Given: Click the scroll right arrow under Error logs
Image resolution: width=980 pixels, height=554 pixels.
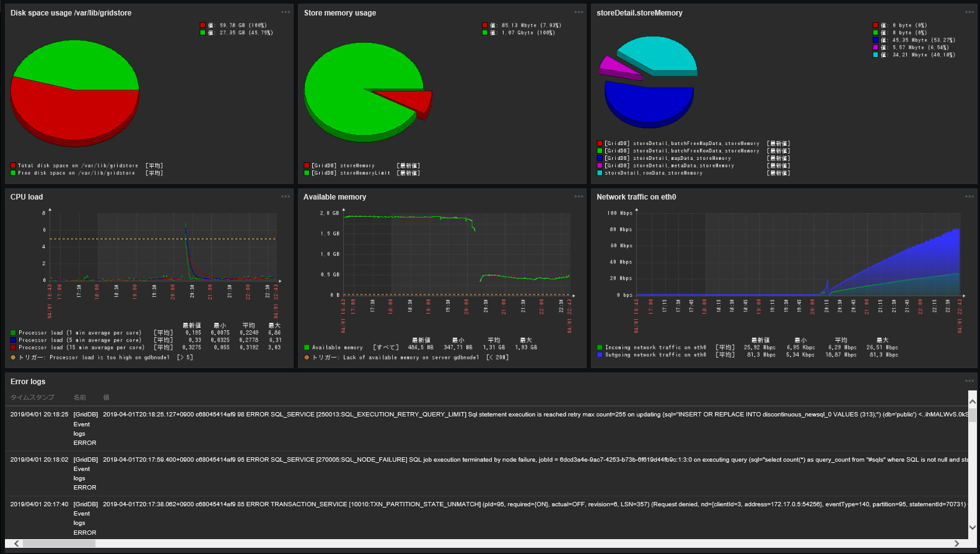Looking at the screenshot, I should tap(956, 543).
